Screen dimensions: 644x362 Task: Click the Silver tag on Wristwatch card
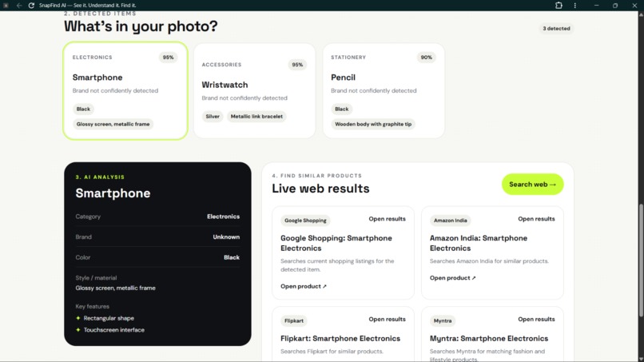(213, 117)
